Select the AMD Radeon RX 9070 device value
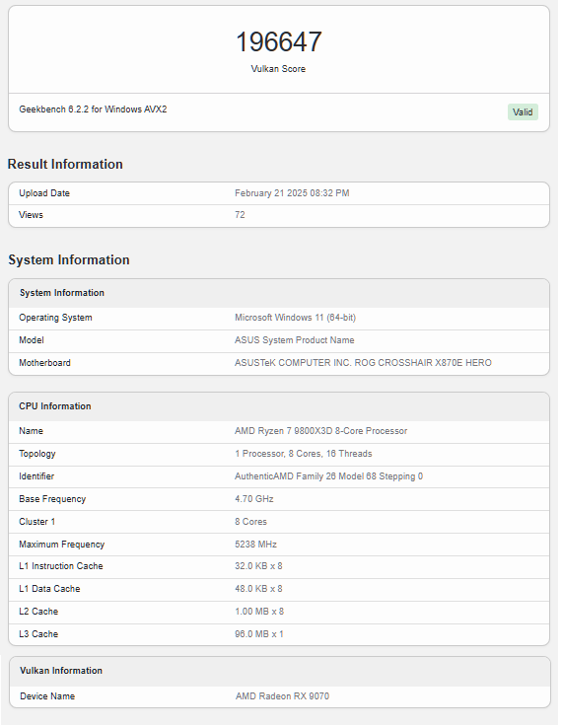Image resolution: width=562 pixels, height=728 pixels. coord(282,696)
